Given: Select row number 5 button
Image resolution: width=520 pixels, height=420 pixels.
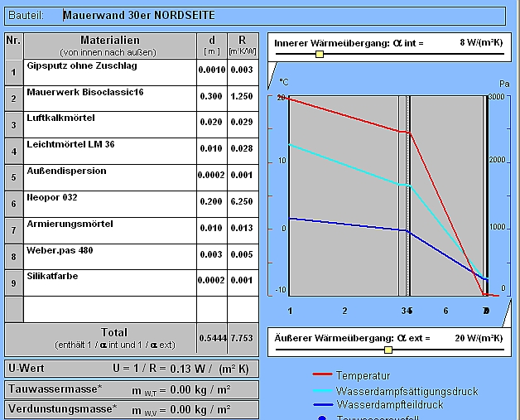Looking at the screenshot, I should tap(14, 177).
